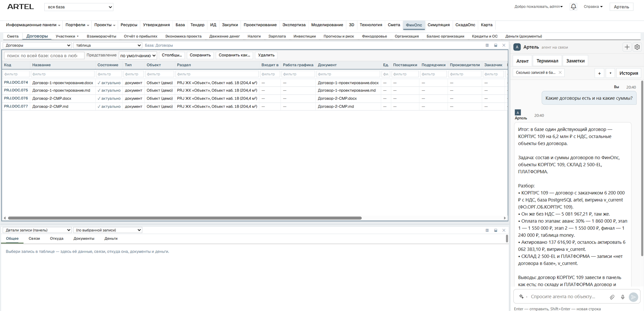Viewport: 644px width, 311px height.
Task: Open the Движение денег subtab
Action: pyautogui.click(x=225, y=36)
